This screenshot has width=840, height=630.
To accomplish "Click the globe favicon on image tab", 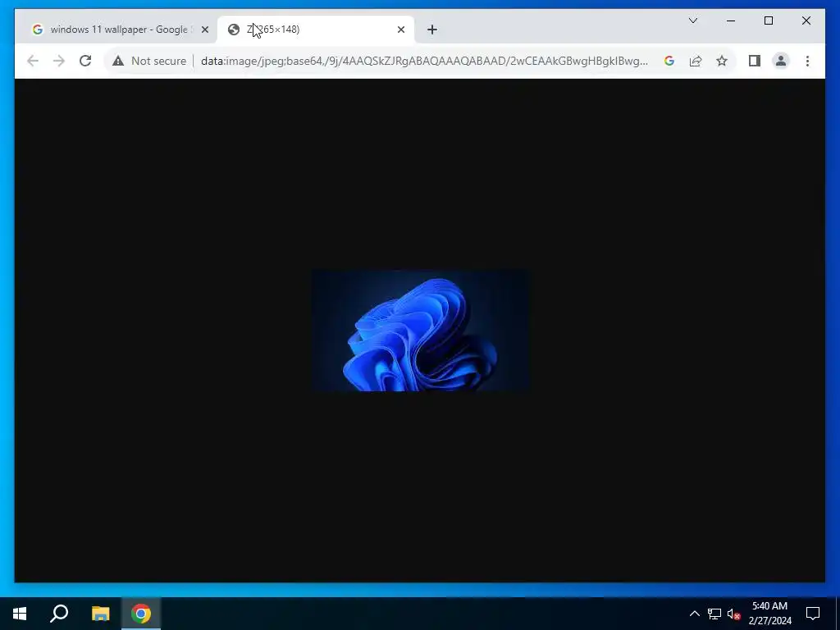I will (x=234, y=30).
